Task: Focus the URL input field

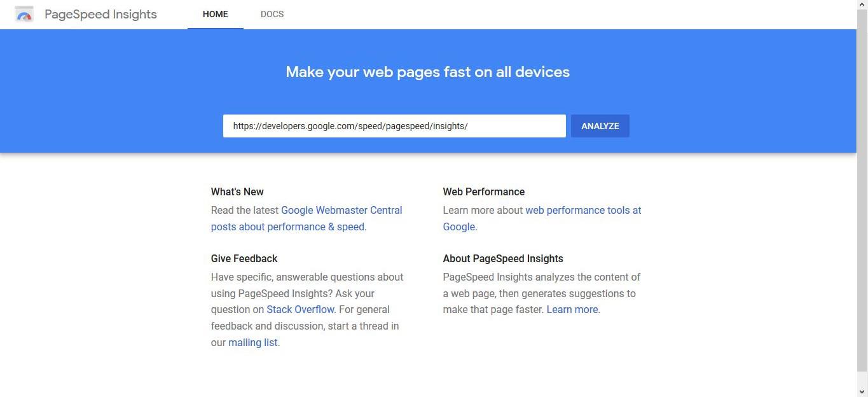Action: click(394, 126)
